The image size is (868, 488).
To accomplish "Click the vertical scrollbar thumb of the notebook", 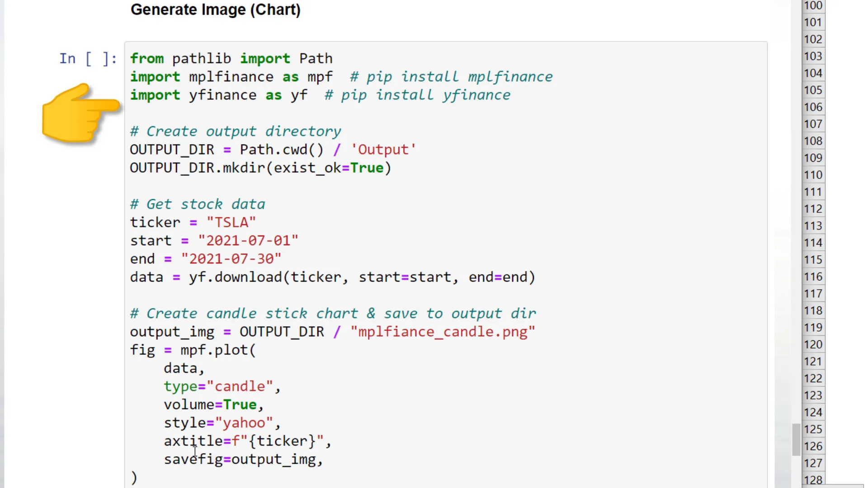I will (796, 439).
